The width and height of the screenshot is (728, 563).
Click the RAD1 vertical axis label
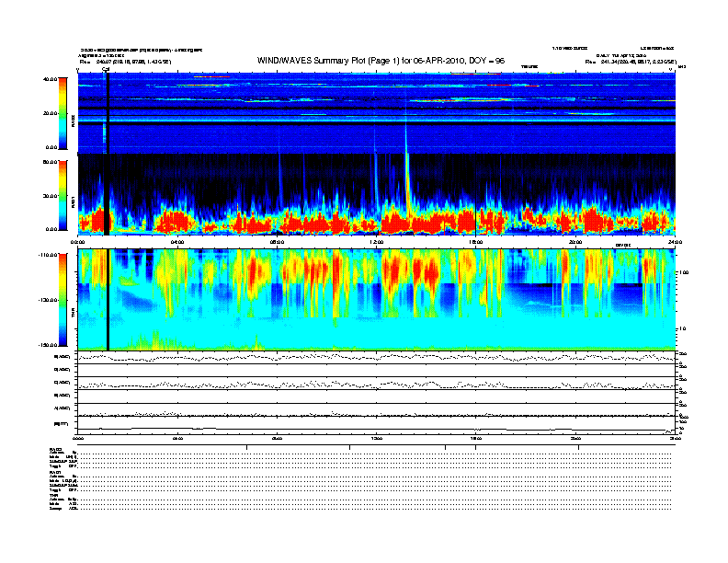point(73,202)
